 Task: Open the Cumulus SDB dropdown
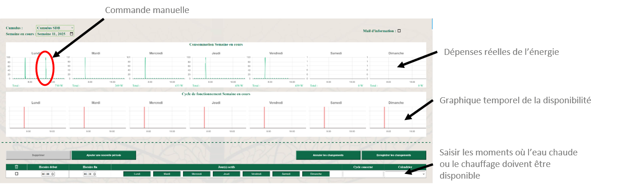coord(55,28)
